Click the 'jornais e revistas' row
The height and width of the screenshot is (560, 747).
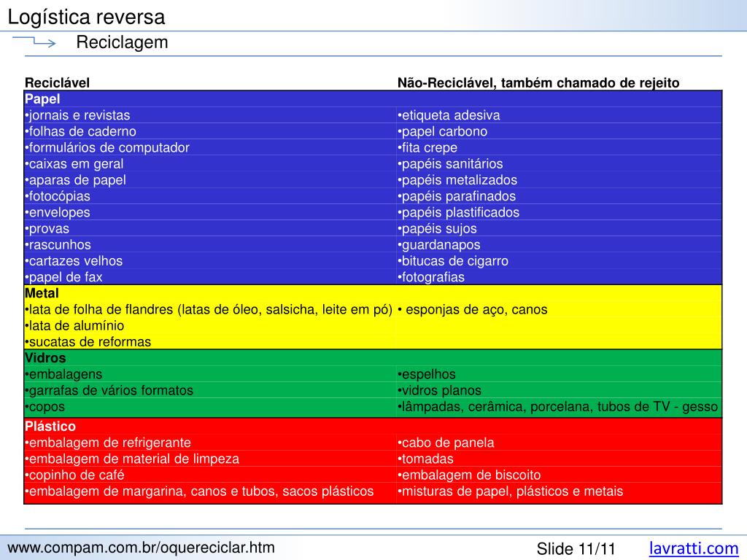[x=77, y=115]
